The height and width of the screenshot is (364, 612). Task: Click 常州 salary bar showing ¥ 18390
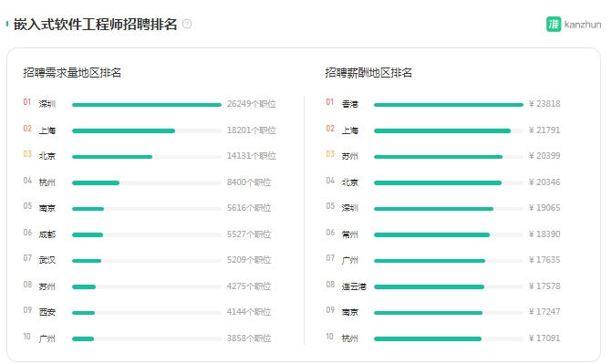click(431, 234)
